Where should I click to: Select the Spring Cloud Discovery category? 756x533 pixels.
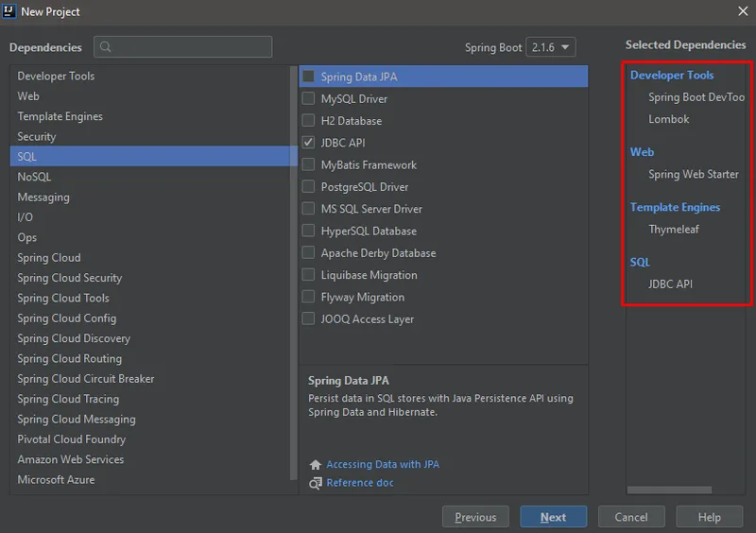click(150, 338)
